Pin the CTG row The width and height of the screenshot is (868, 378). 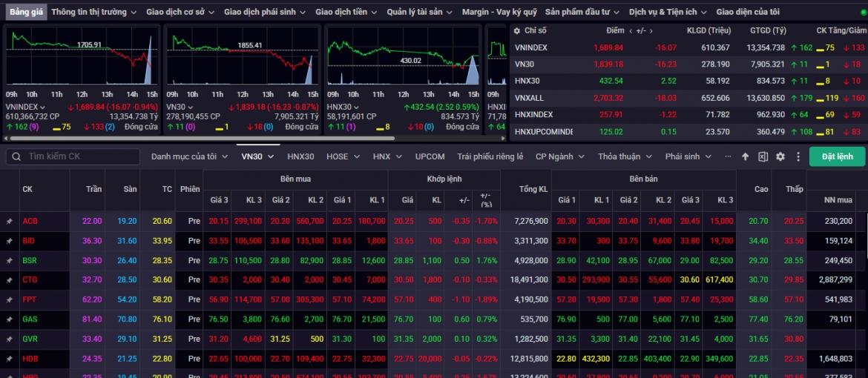pyautogui.click(x=9, y=280)
